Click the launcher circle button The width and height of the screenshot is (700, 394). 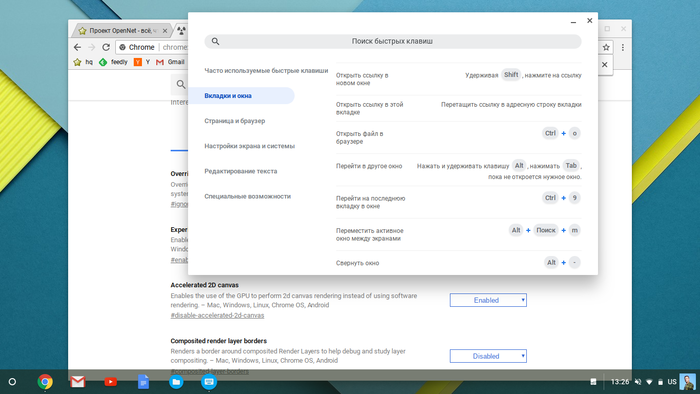tap(12, 382)
